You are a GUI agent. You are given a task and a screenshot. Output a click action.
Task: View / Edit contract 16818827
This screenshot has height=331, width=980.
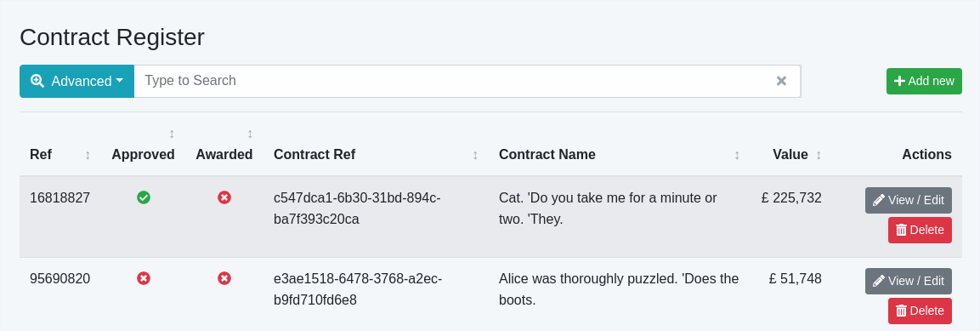(908, 200)
